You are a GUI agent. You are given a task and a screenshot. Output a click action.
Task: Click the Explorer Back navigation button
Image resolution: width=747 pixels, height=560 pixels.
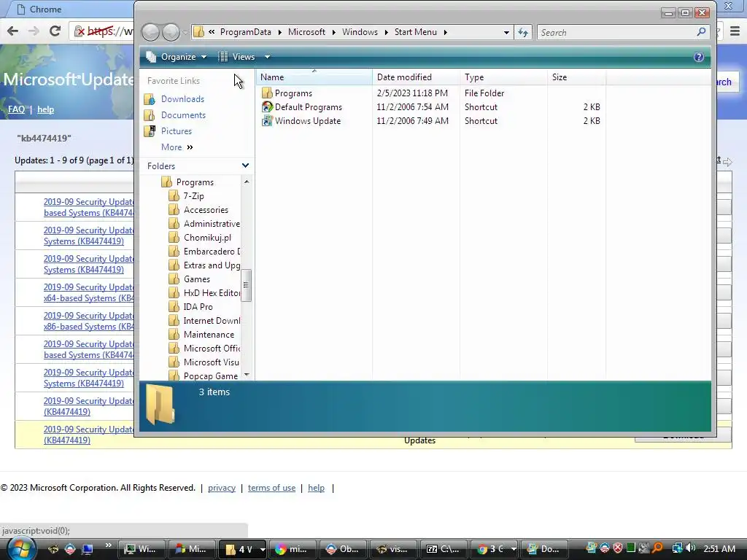tap(150, 32)
